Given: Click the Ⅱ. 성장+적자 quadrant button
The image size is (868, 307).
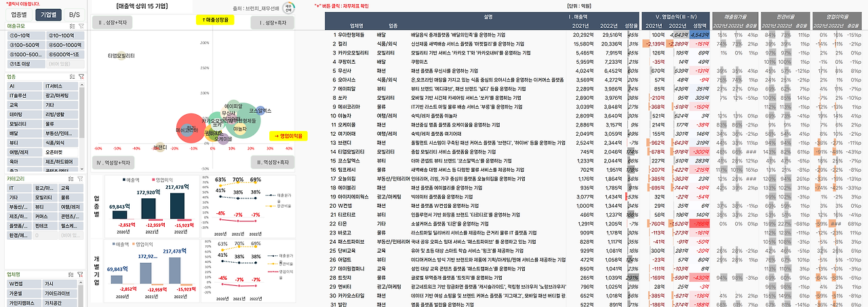Looking at the screenshot, I should [113, 22].
